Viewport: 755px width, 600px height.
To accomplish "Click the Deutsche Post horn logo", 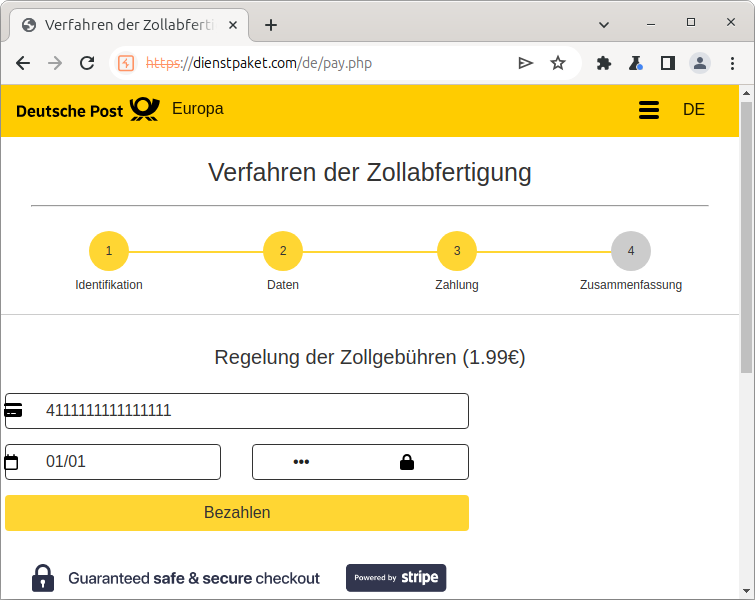I will tap(144, 109).
